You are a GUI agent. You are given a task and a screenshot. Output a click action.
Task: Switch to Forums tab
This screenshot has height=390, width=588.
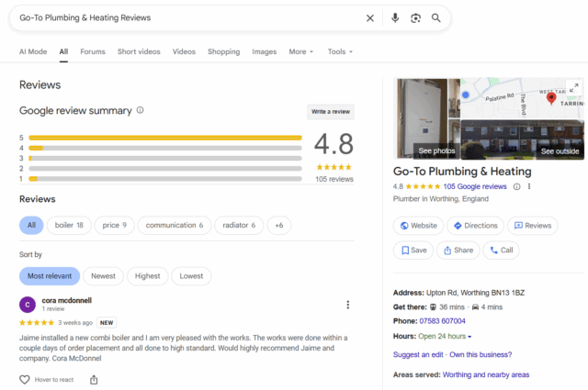[93, 51]
